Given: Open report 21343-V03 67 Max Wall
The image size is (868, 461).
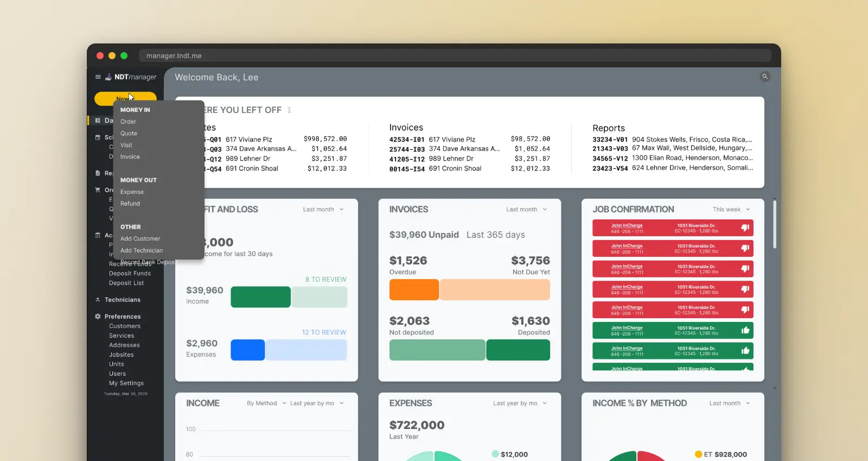Looking at the screenshot, I should 673,148.
